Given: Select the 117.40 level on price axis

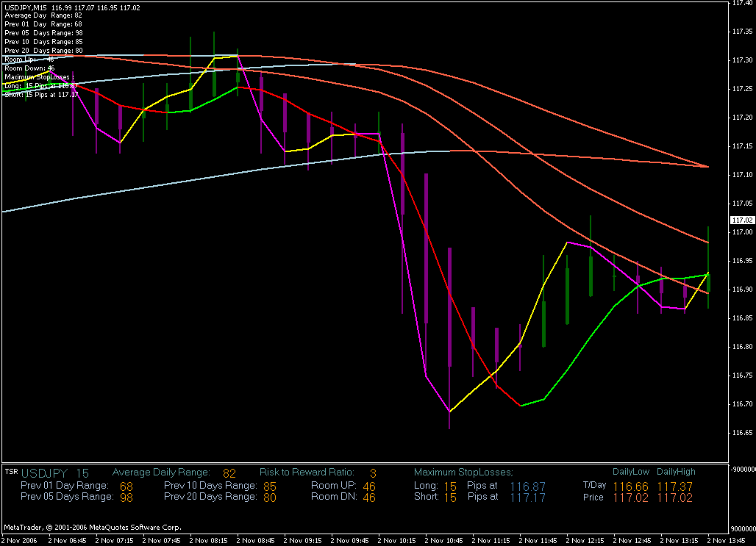Looking at the screenshot, I should pos(741,3).
